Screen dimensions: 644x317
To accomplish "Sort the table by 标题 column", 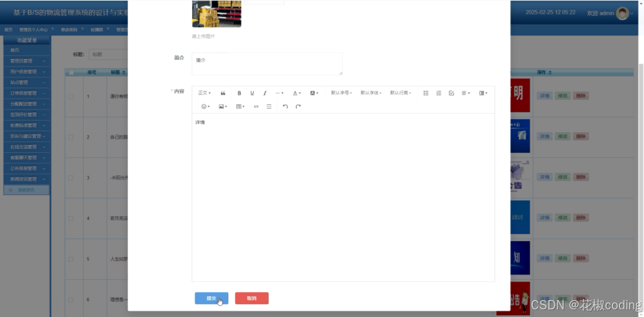I will tap(123, 72).
